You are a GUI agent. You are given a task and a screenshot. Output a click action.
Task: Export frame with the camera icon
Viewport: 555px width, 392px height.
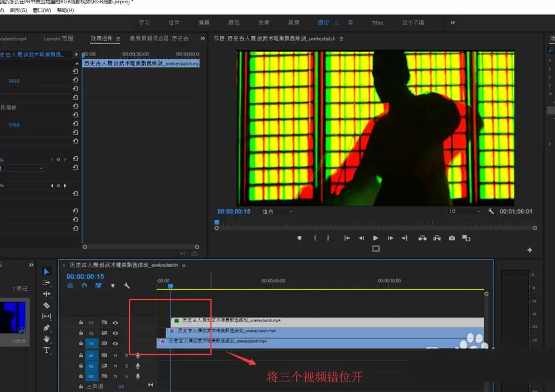(452, 238)
